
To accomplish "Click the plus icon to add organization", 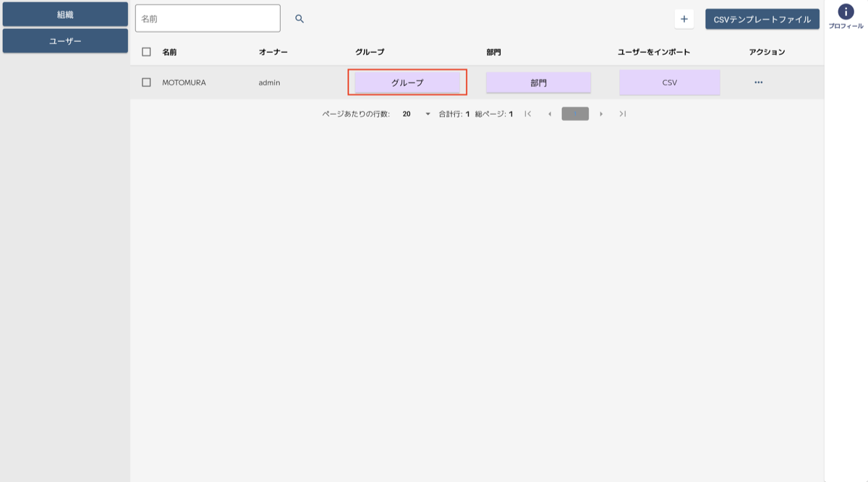I will coord(684,20).
